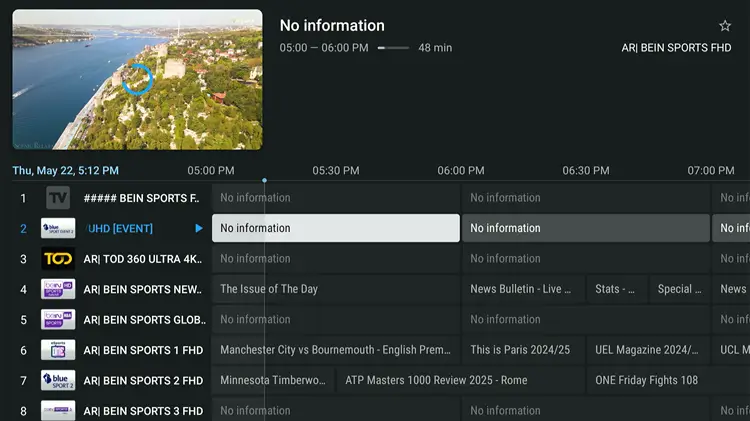The image size is (750, 421).
Task: Click the AR| BEIN SPORTS FHD group label
Action: 676,48
